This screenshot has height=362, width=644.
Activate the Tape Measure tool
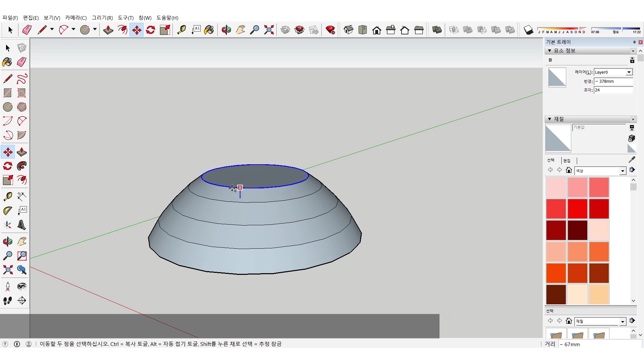click(8, 196)
